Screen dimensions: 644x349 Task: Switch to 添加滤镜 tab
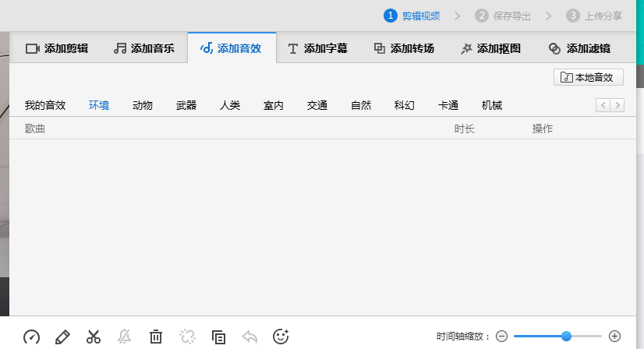pyautogui.click(x=579, y=48)
